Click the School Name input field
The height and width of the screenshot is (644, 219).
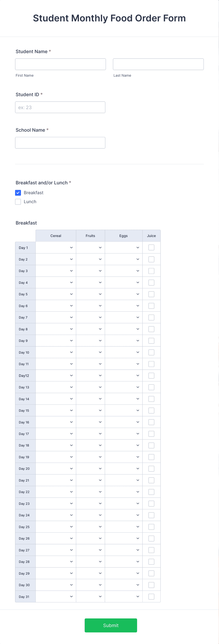60,142
